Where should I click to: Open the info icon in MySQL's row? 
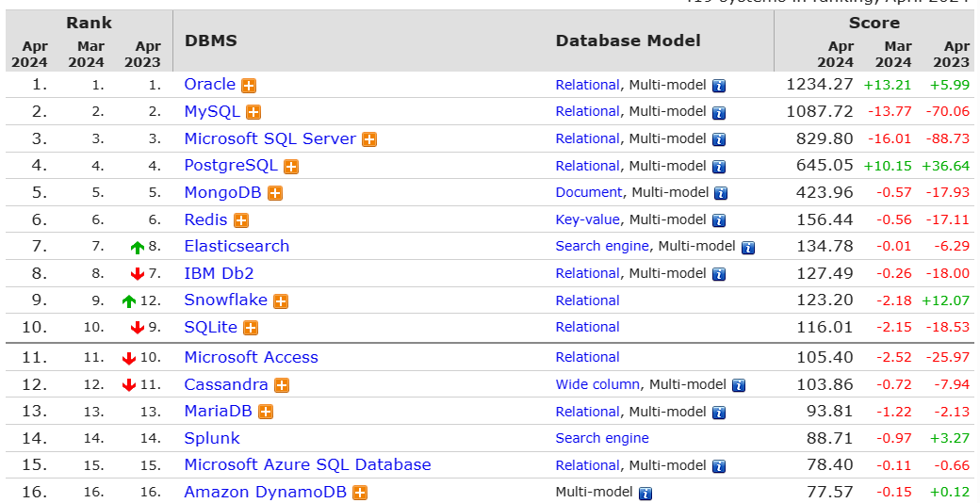click(719, 113)
